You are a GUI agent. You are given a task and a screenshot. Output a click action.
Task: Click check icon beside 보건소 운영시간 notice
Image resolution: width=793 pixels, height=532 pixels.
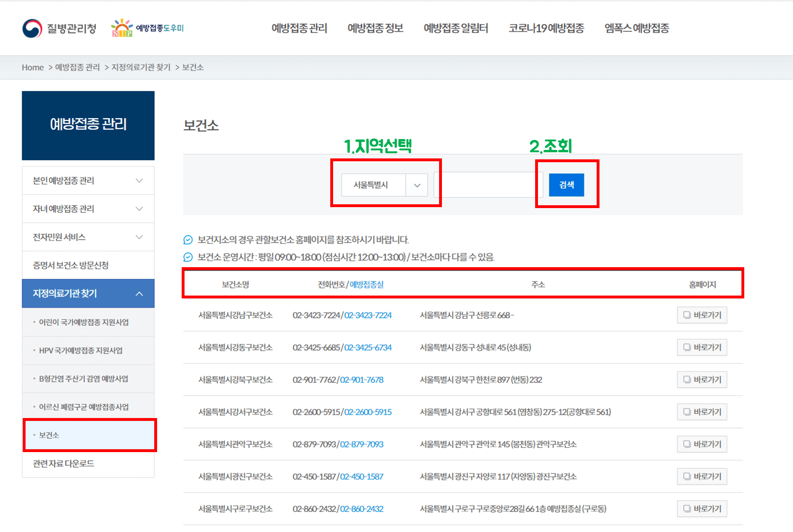point(187,257)
